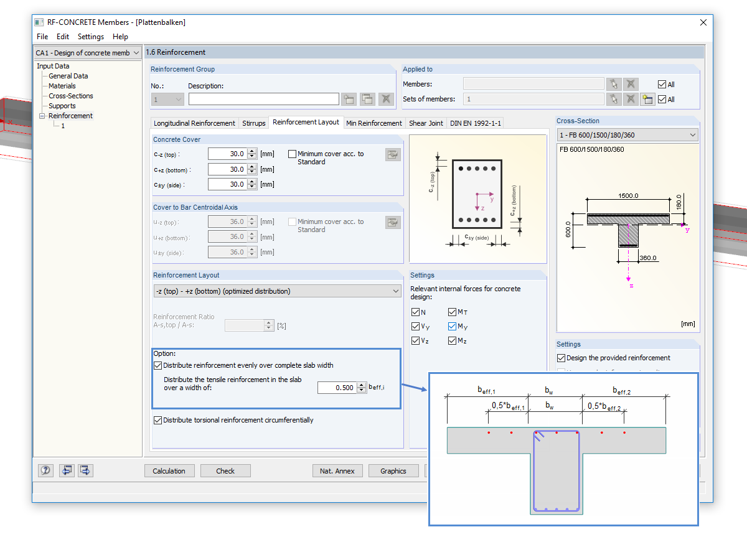
Task: Copy the current reinforcement group
Action: tap(367, 98)
